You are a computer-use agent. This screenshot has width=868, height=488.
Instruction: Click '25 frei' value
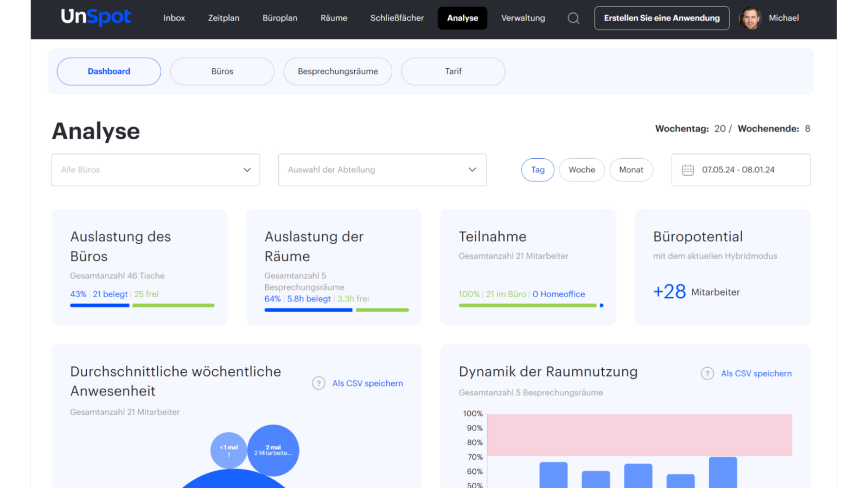point(146,294)
